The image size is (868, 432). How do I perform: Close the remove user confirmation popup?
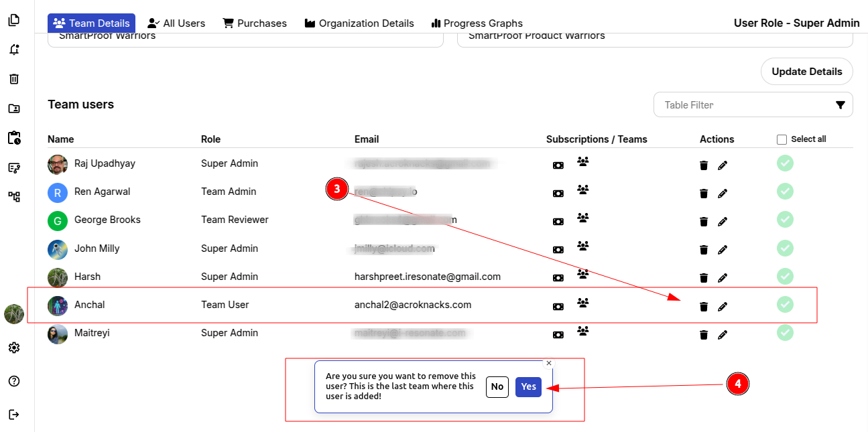[549, 363]
